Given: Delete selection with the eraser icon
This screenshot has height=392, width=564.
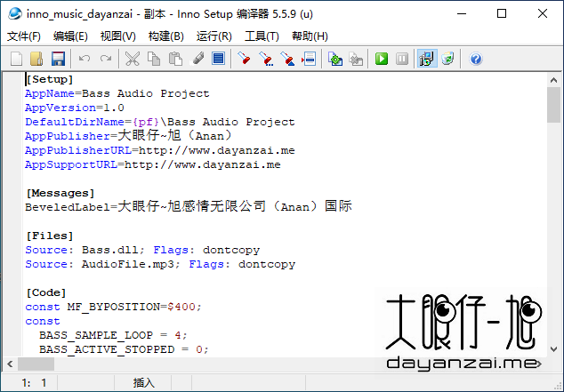Looking at the screenshot, I should click(197, 59).
